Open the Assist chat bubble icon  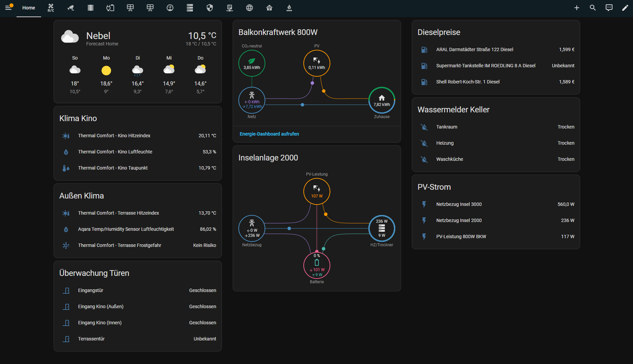pyautogui.click(x=609, y=8)
